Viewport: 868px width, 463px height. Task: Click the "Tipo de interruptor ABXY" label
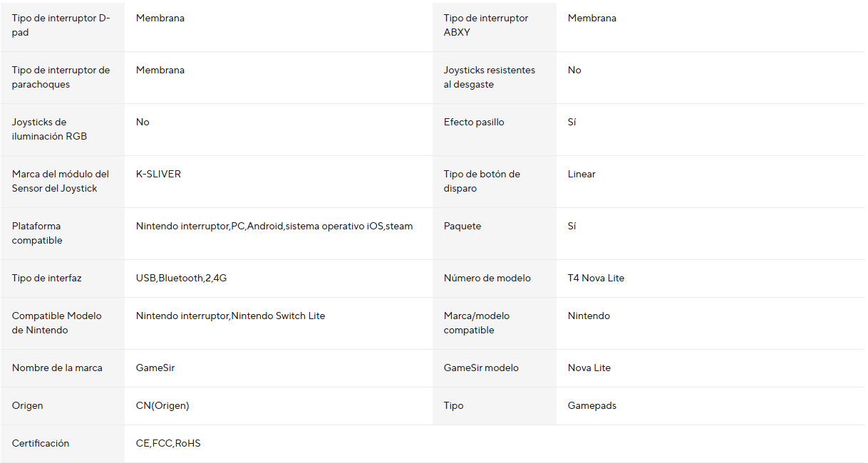(x=486, y=26)
